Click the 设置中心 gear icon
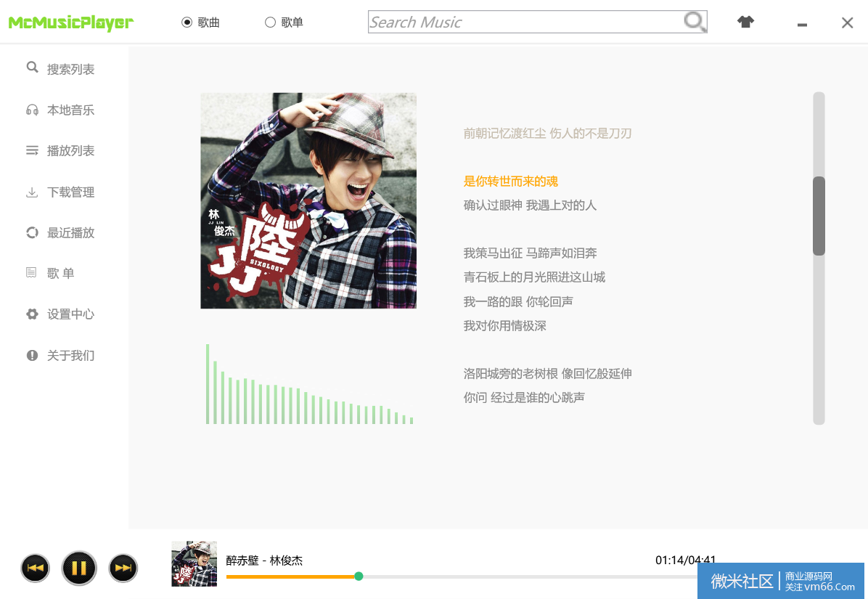868x599 pixels. pyautogui.click(x=32, y=314)
